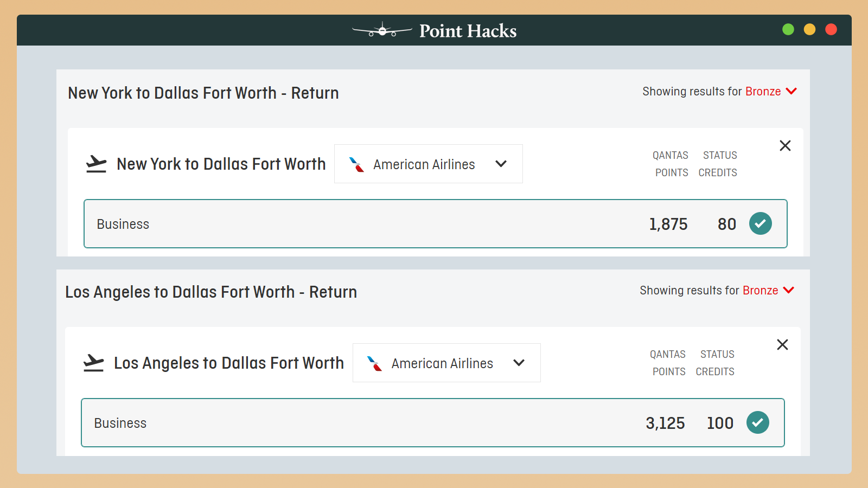Click 'New York to Dallas Fort Worth - Return' heading
This screenshot has width=868, height=488.
point(203,93)
